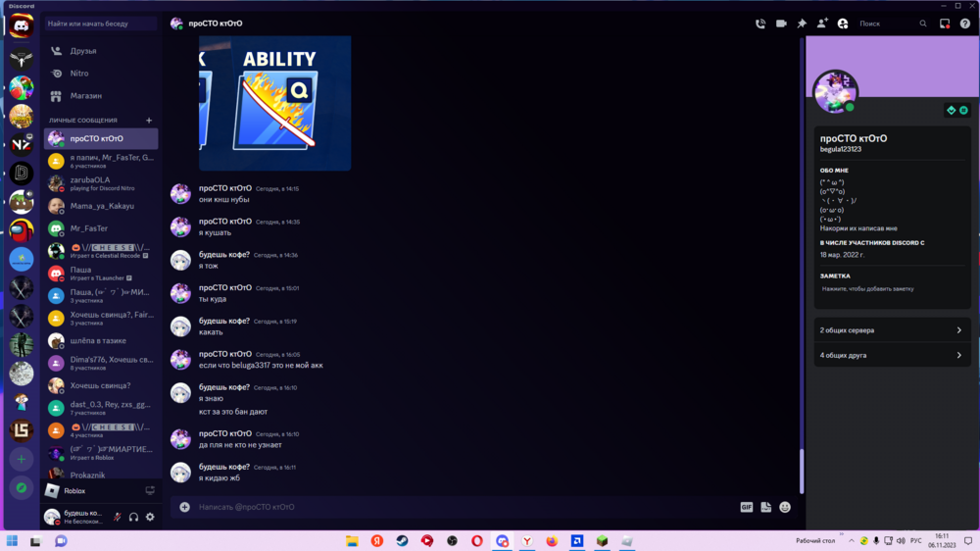The image size is (980, 551).
Task: Open Steam from the taskbar
Action: (402, 541)
